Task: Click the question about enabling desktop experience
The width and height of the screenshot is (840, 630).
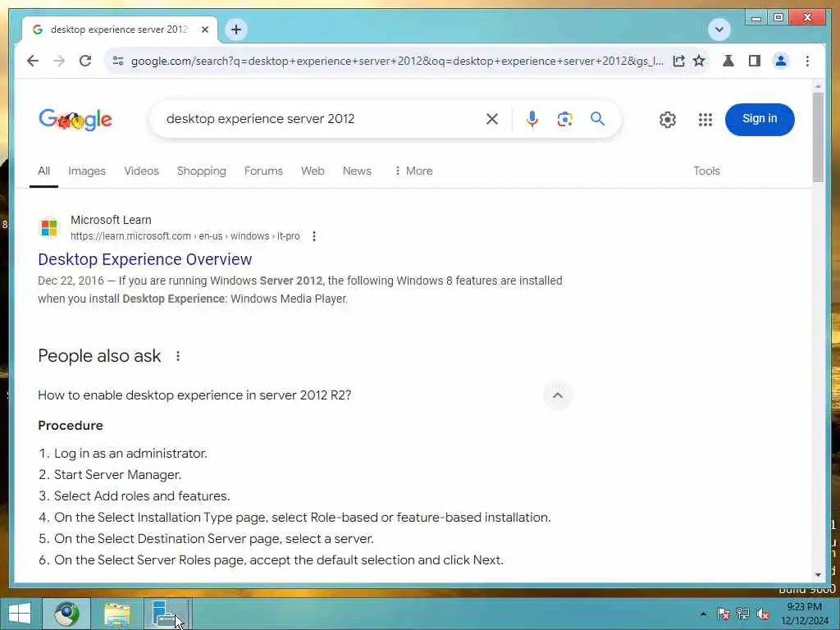Action: click(194, 395)
